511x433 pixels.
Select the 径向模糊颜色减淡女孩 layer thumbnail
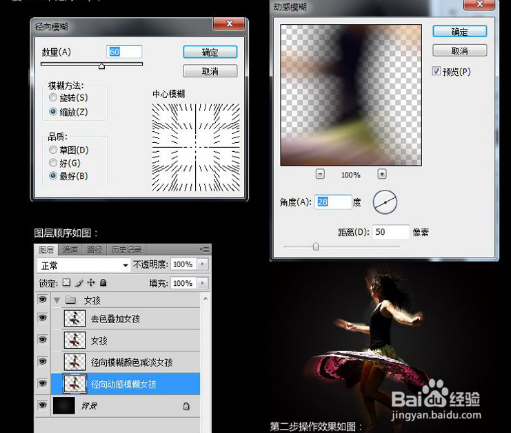[x=75, y=362]
